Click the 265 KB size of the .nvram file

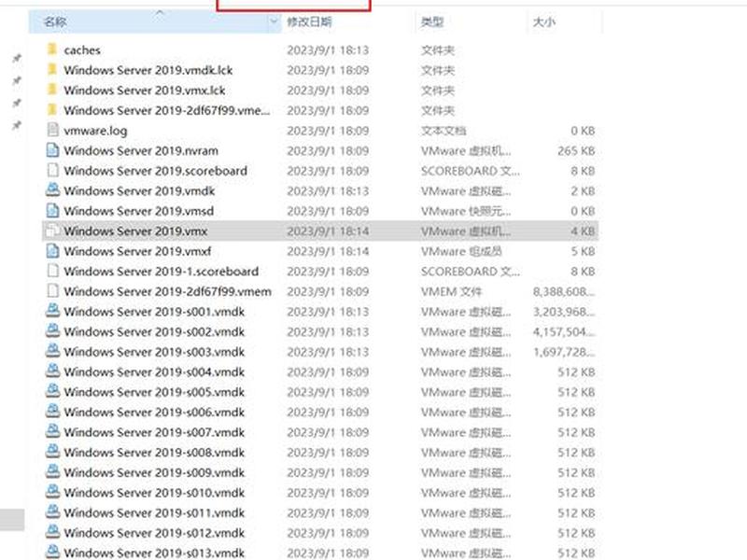576,150
